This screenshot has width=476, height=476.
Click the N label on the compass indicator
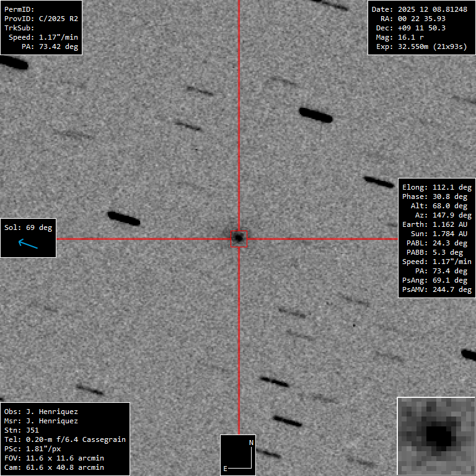pyautogui.click(x=251, y=443)
